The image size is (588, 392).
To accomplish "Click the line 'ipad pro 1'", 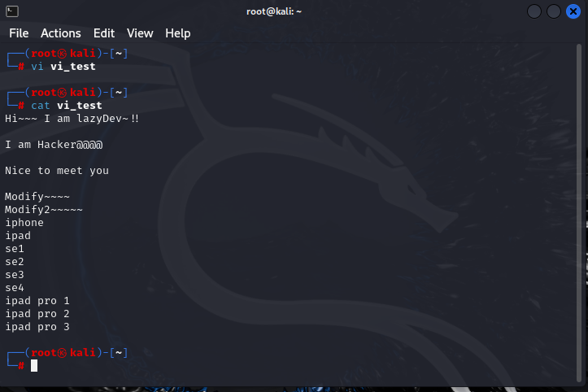I will coord(37,301).
